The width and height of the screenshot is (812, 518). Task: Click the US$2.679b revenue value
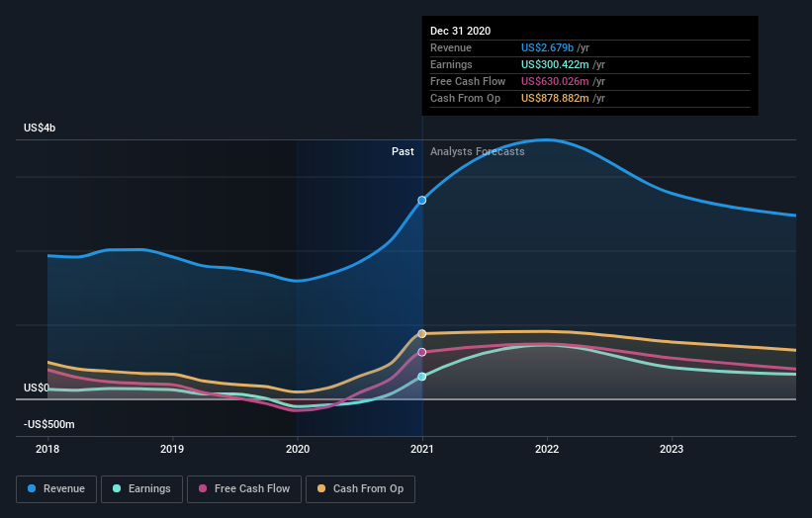547,47
